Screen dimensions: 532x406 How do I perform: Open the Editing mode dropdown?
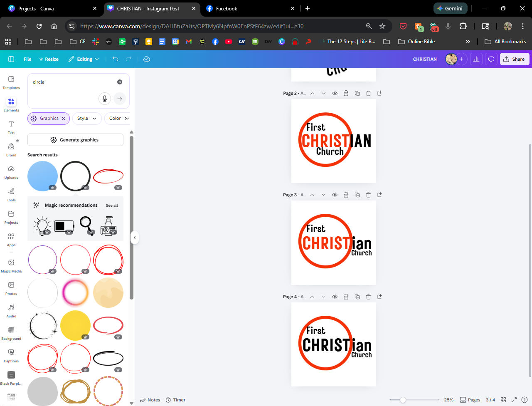pyautogui.click(x=84, y=59)
